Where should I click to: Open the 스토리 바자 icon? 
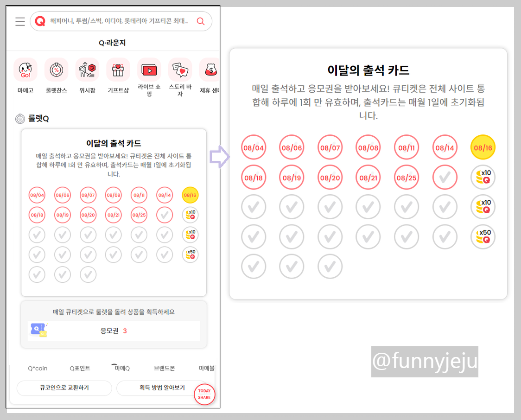pos(180,69)
